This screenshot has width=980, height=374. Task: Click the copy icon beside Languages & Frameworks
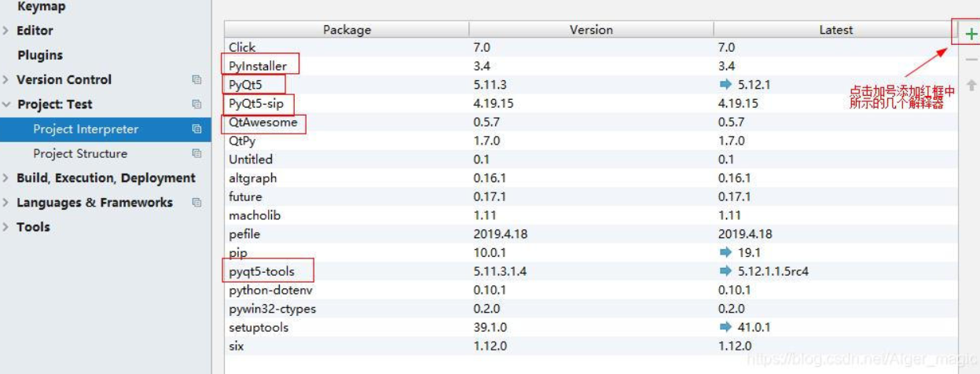[196, 203]
